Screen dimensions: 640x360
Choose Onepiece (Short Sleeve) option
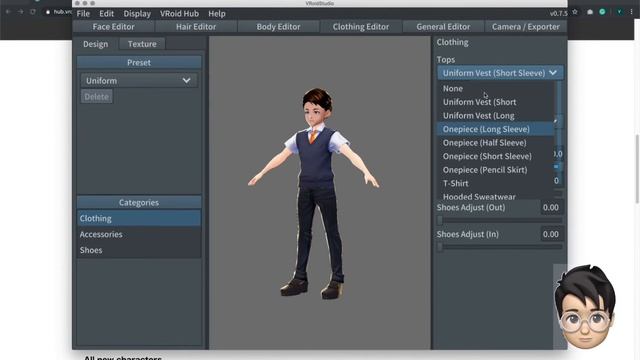click(x=496, y=156)
